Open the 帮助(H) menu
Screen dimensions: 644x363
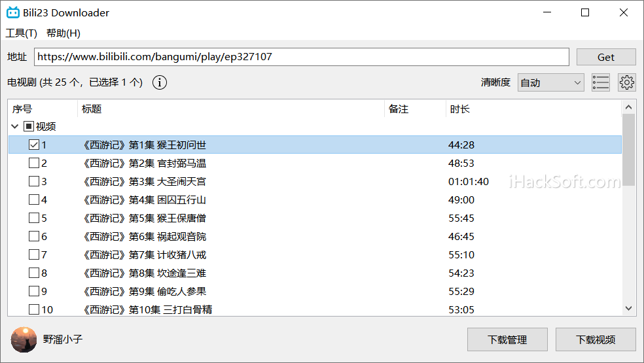tap(63, 33)
